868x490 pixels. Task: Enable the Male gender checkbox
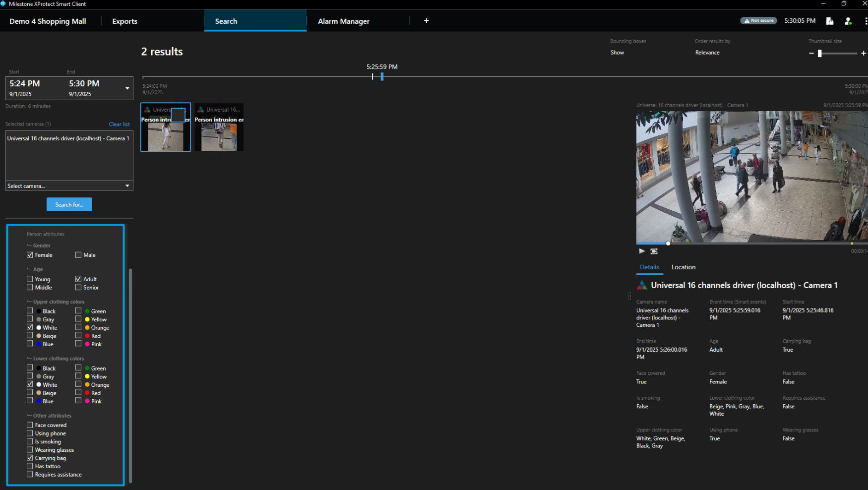(78, 255)
